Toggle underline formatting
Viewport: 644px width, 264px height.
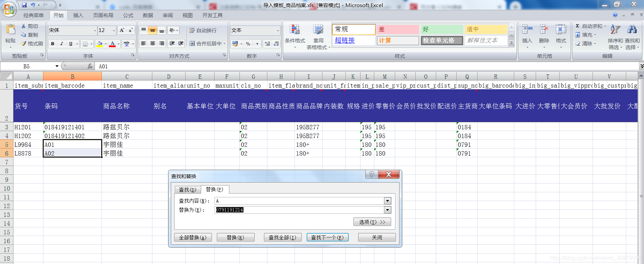pyautogui.click(x=71, y=44)
